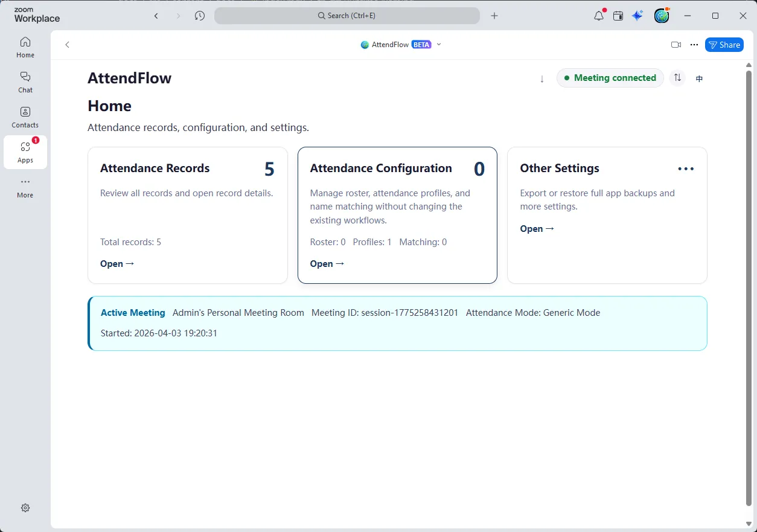Select the Apps sidebar item
This screenshot has width=757, height=532.
click(25, 152)
